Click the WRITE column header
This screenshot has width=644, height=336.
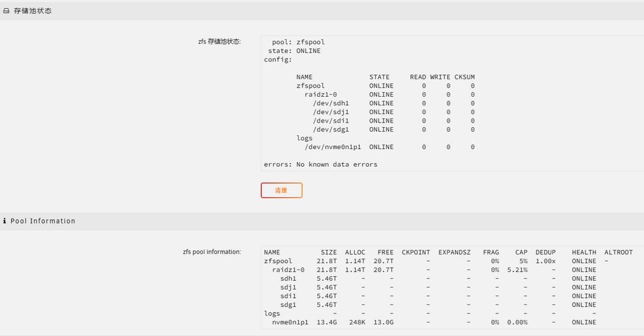click(x=440, y=77)
